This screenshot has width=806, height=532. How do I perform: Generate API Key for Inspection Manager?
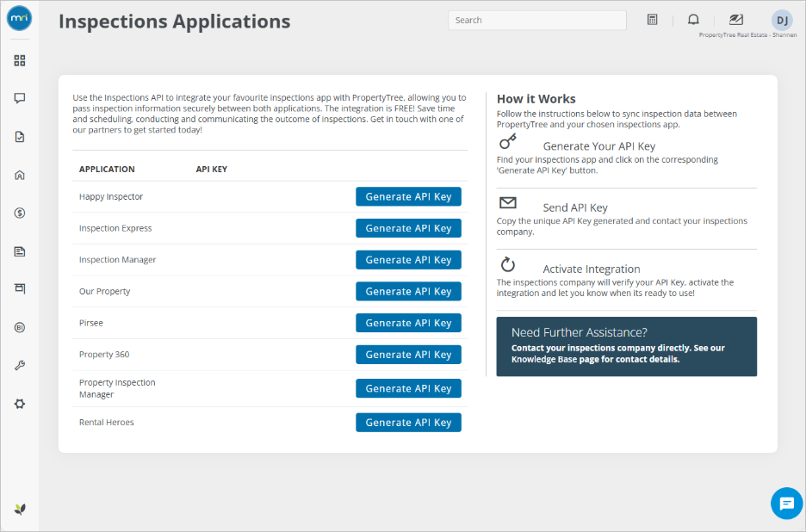[408, 260]
